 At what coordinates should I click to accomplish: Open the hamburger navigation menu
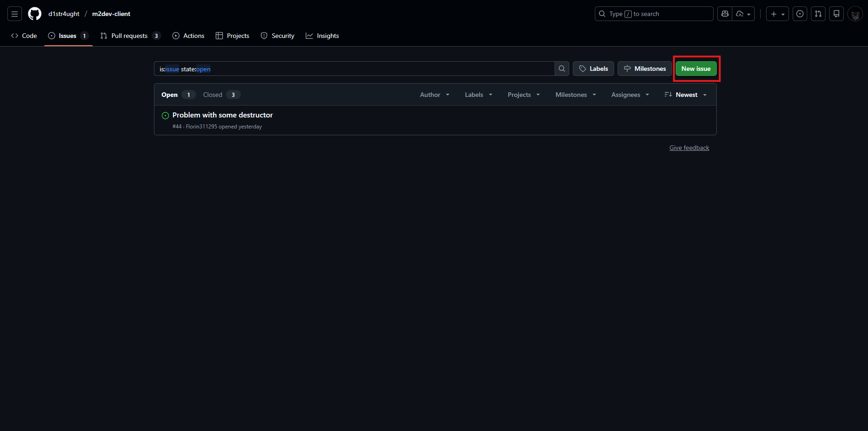click(15, 14)
